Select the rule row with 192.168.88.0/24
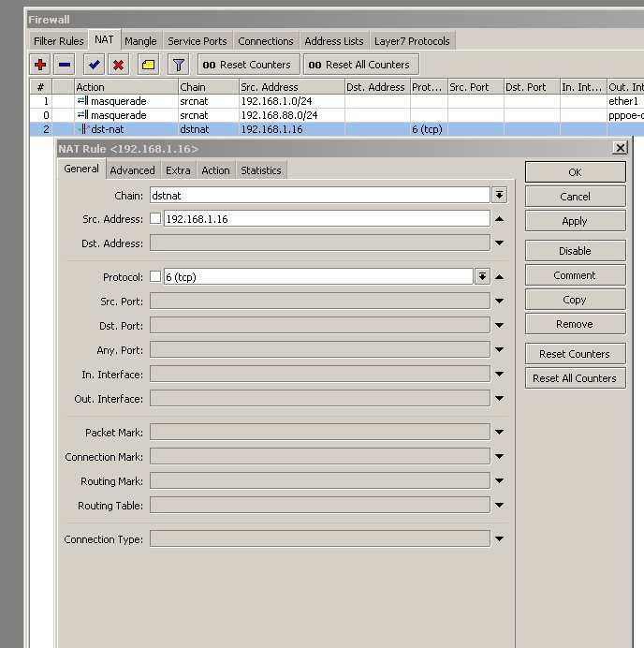This screenshot has height=648, width=644. coord(336,115)
